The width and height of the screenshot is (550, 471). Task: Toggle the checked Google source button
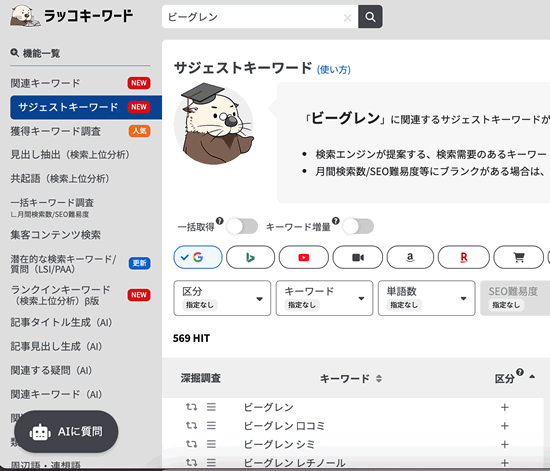click(x=198, y=257)
